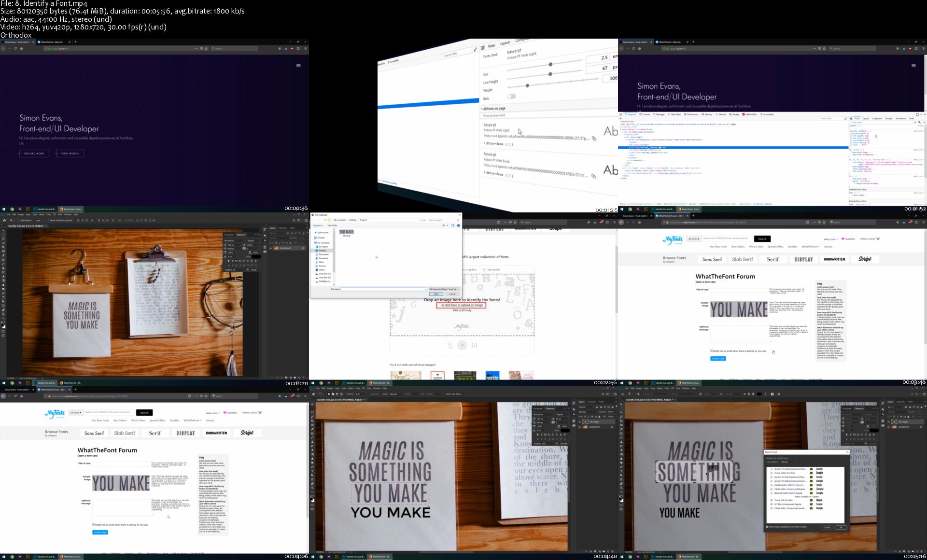Image resolution: width=927 pixels, height=560 pixels.
Task: Adjust Line Height slider in fonts panel, frame 00:01:26
Action: pyautogui.click(x=550, y=74)
